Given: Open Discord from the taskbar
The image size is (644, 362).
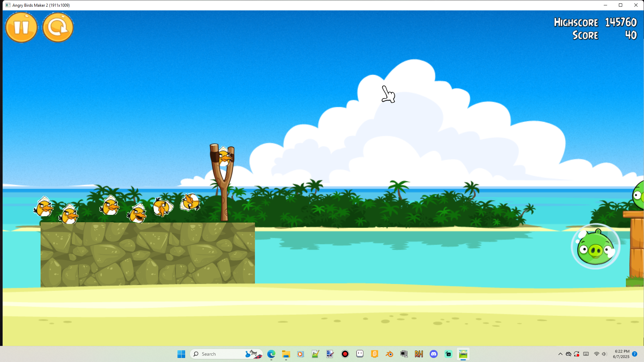Looking at the screenshot, I should click(x=434, y=354).
